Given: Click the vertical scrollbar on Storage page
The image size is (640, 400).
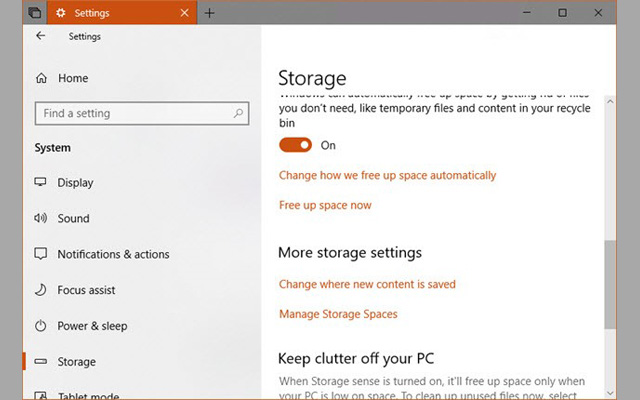Looking at the screenshot, I should point(611,285).
